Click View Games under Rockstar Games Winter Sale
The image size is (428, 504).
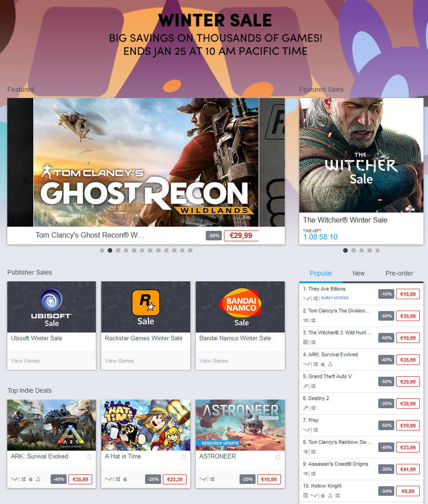(119, 361)
